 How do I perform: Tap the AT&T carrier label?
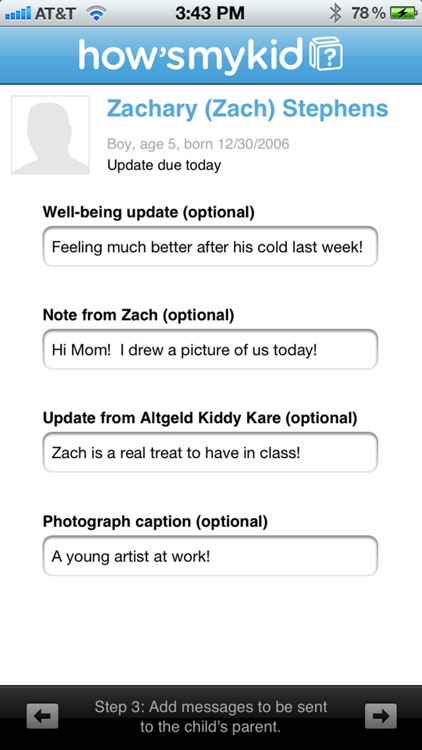(56, 14)
